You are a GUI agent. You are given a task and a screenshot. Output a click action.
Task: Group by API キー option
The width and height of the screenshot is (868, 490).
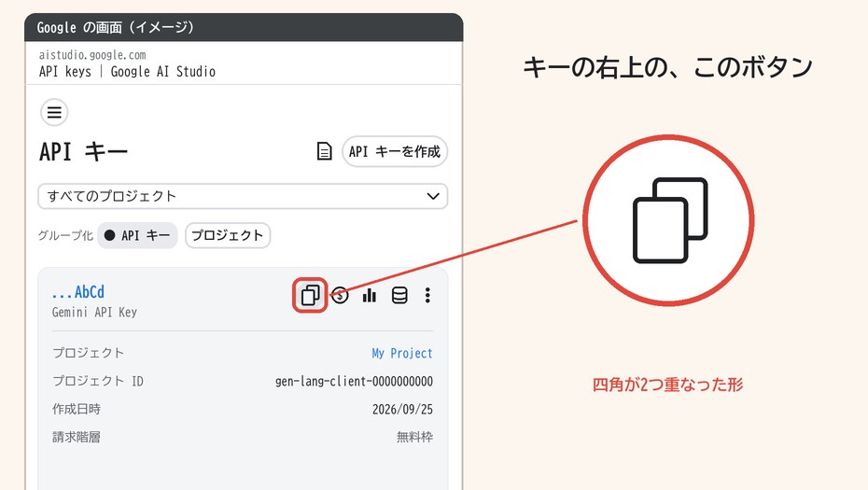(137, 235)
